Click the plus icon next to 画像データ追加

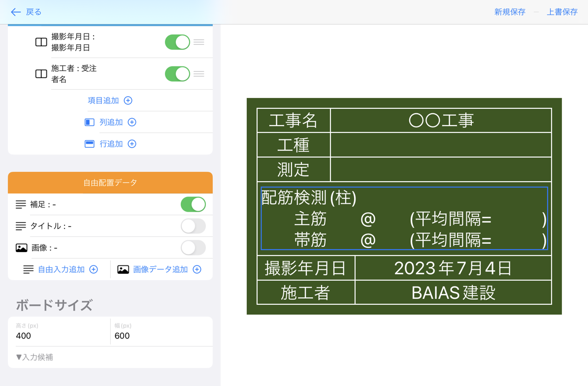pyautogui.click(x=197, y=269)
